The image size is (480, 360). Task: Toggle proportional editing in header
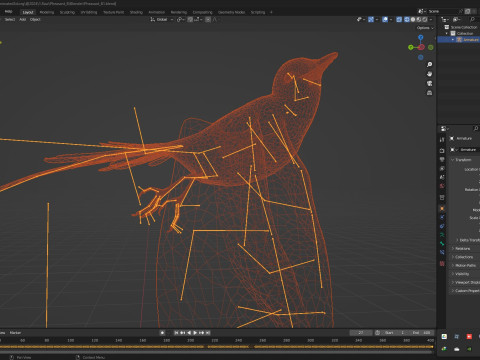click(x=208, y=20)
